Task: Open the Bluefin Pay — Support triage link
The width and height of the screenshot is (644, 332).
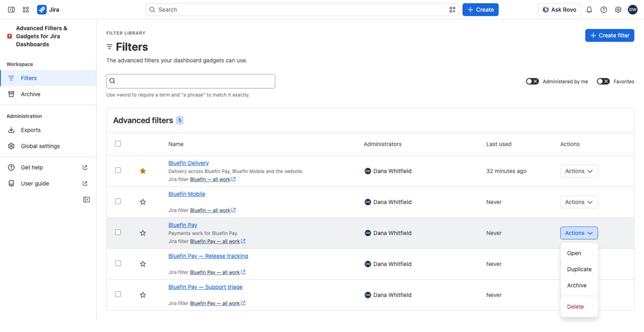Action: click(205, 287)
